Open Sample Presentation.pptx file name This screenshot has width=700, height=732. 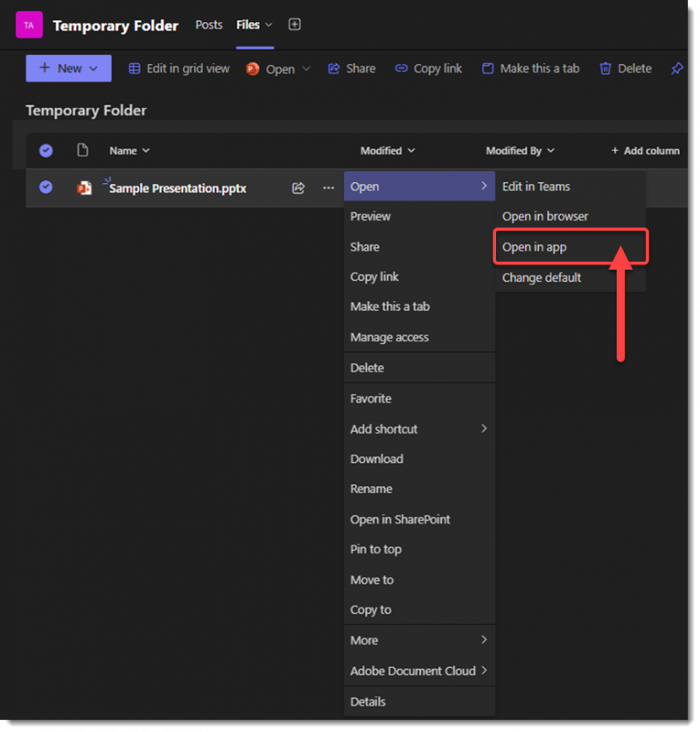[x=178, y=187]
